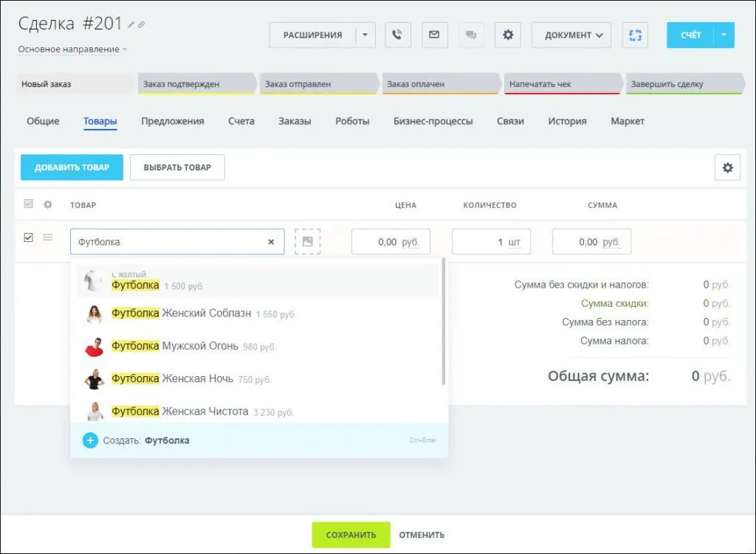Viewport: 756px width, 554px height.
Task: Open the email envelope icon button
Action: (x=434, y=35)
